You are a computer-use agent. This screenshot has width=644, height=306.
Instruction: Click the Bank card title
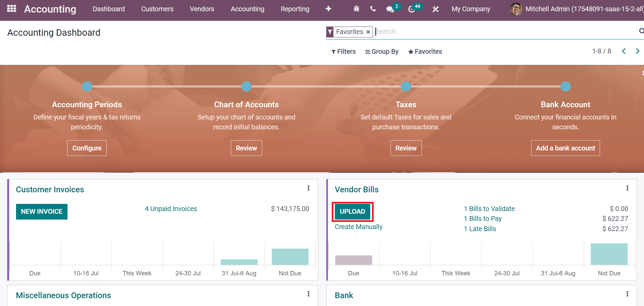344,295
